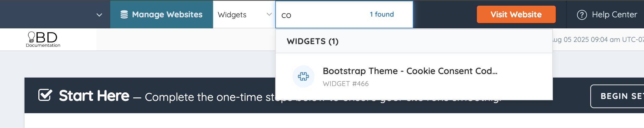Focus the search field containing "co"

click(344, 15)
